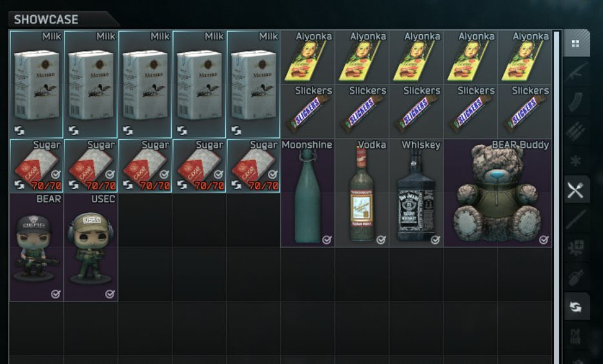This screenshot has height=364, width=603.
Task: Click the checkmark on USEC figurine
Action: pyautogui.click(x=110, y=294)
